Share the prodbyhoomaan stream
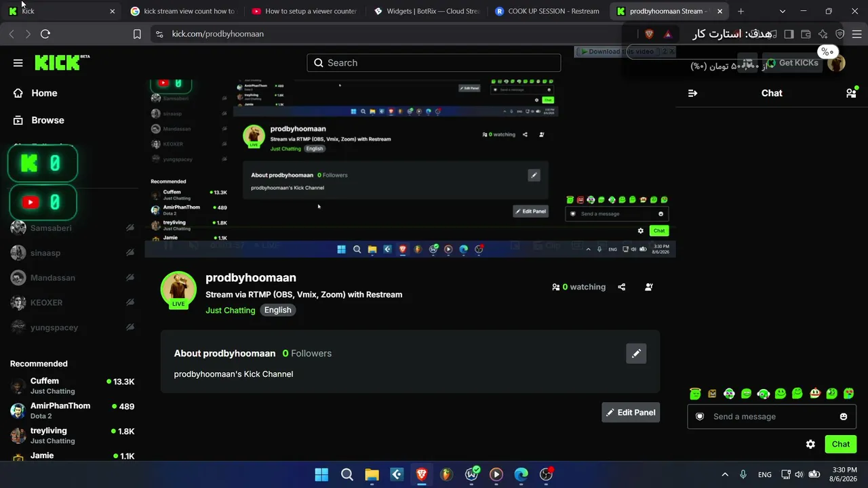The image size is (868, 488). tap(622, 287)
